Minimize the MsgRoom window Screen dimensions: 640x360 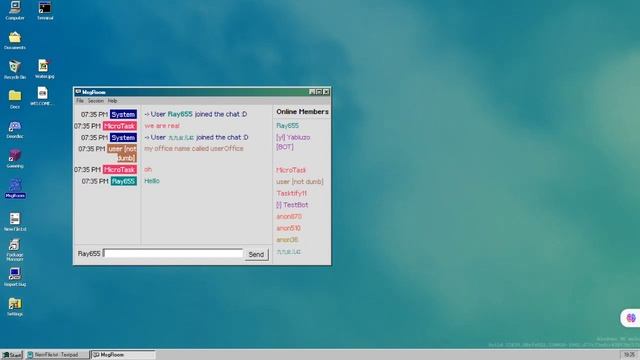point(312,92)
